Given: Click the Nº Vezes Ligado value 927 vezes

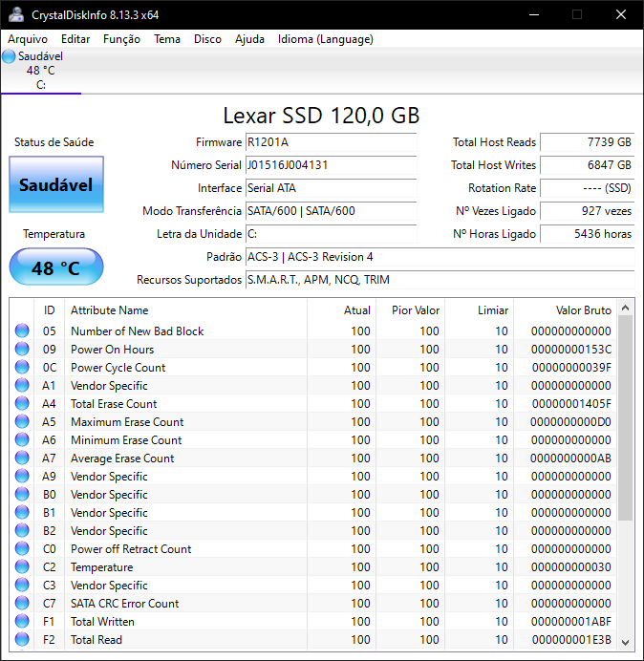Looking at the screenshot, I should tap(587, 211).
